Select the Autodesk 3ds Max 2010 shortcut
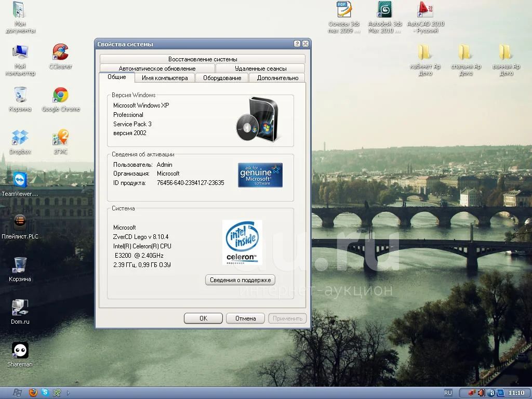 pos(385,17)
